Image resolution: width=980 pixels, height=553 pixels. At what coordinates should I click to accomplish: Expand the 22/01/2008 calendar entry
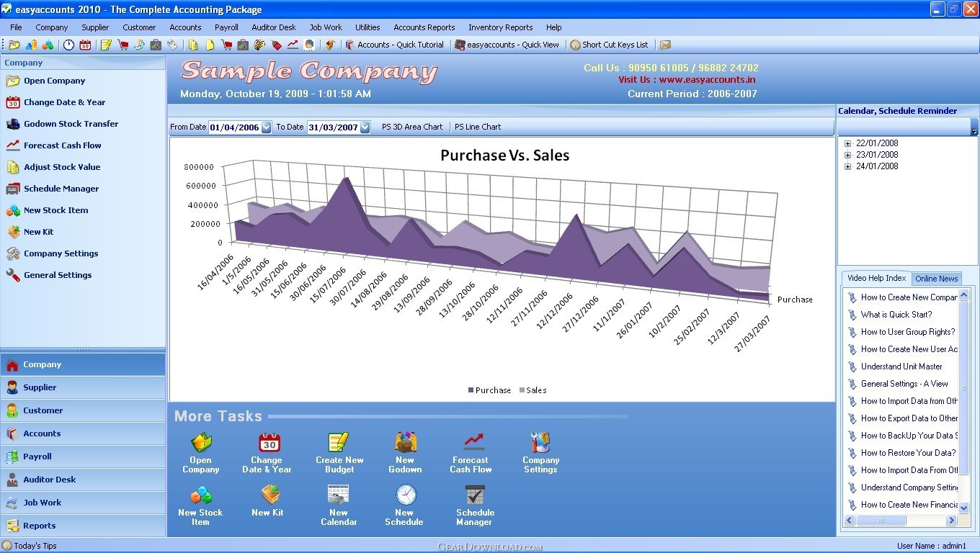(847, 143)
